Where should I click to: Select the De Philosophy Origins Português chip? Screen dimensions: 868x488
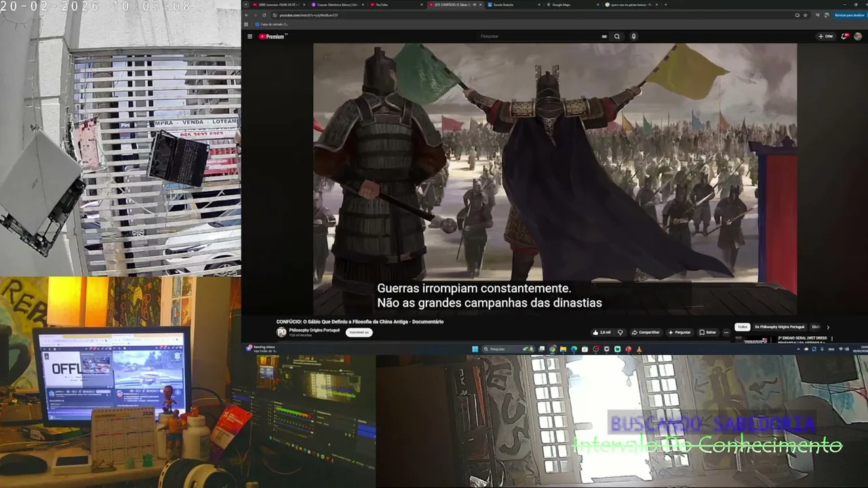click(x=779, y=327)
